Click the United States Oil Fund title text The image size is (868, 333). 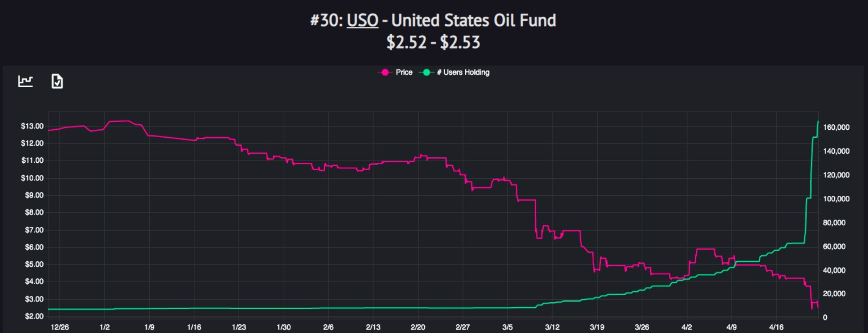tap(474, 21)
